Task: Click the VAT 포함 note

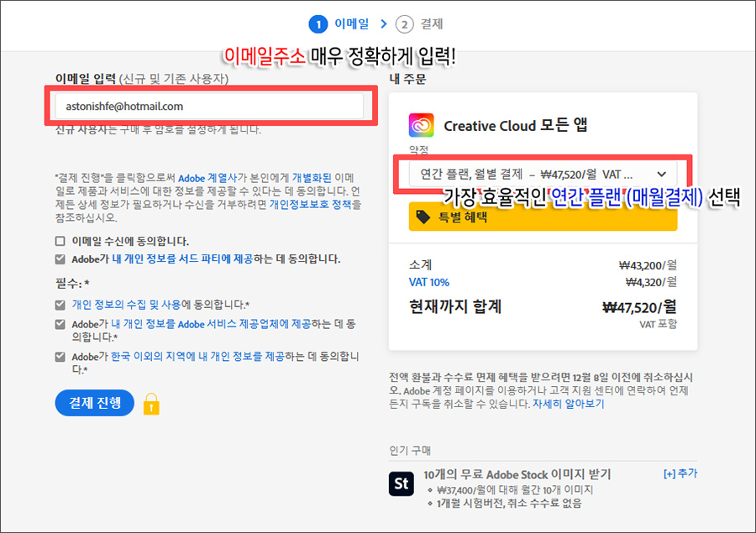Action: point(658,324)
